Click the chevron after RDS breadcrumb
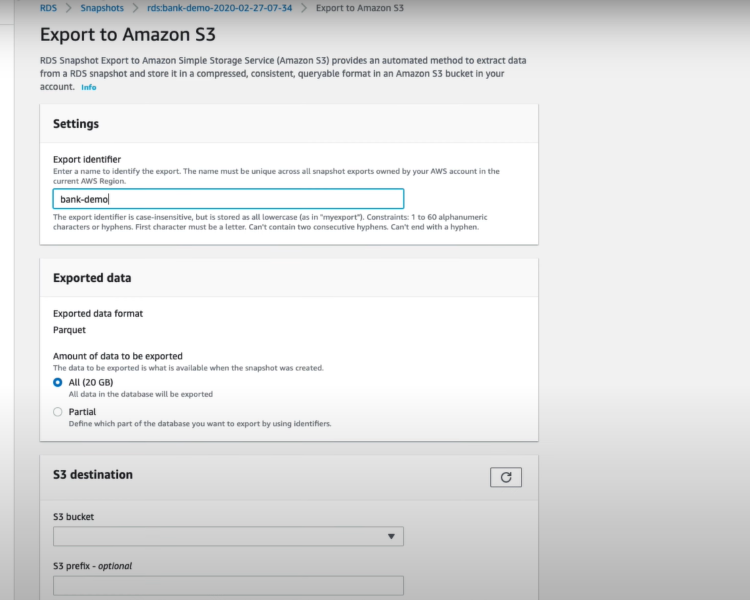 coord(69,8)
